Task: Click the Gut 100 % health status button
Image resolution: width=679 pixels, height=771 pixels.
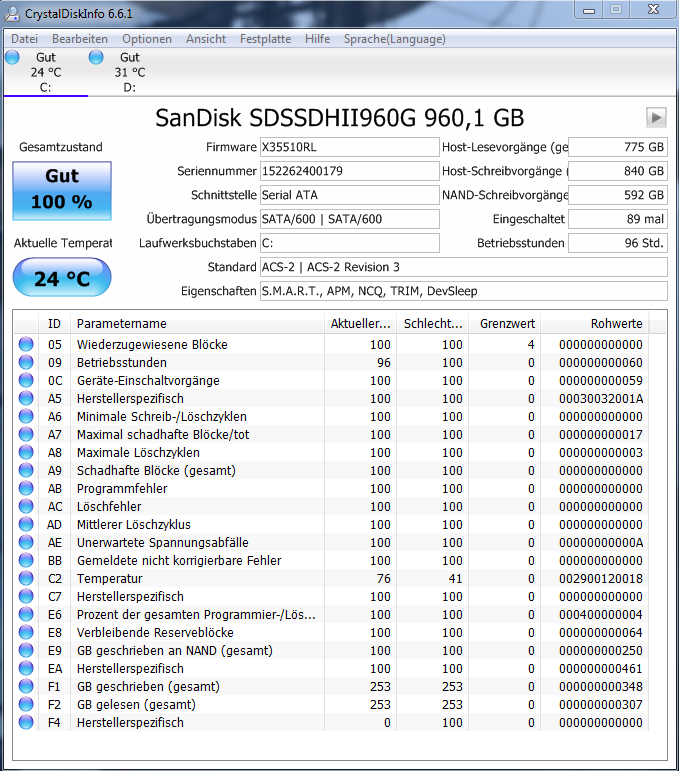Action: point(62,191)
